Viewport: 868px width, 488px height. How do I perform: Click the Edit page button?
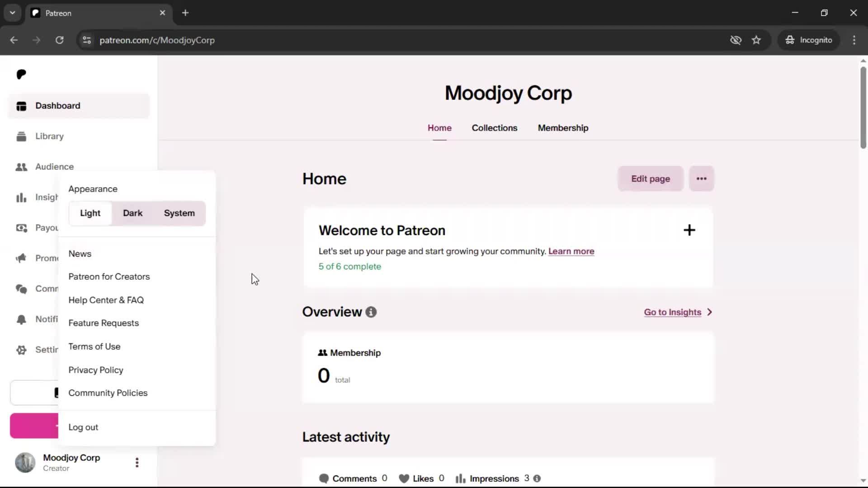[x=651, y=179]
